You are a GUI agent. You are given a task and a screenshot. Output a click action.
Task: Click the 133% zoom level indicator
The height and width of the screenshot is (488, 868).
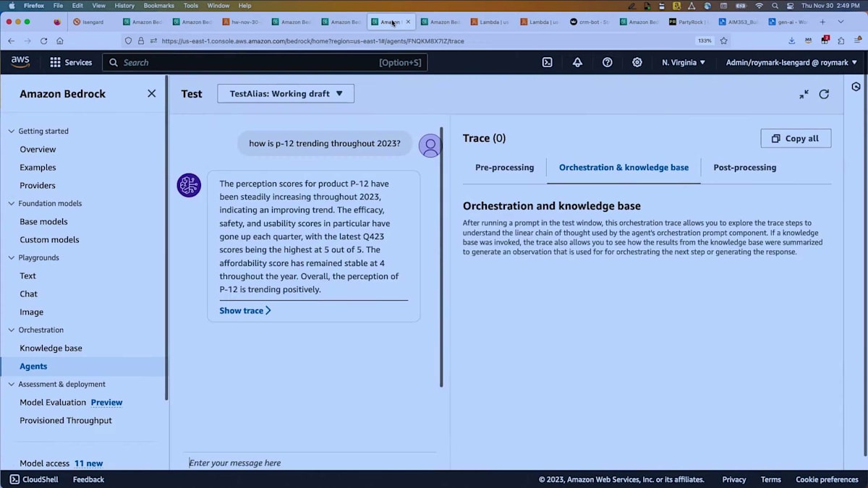[x=704, y=41]
